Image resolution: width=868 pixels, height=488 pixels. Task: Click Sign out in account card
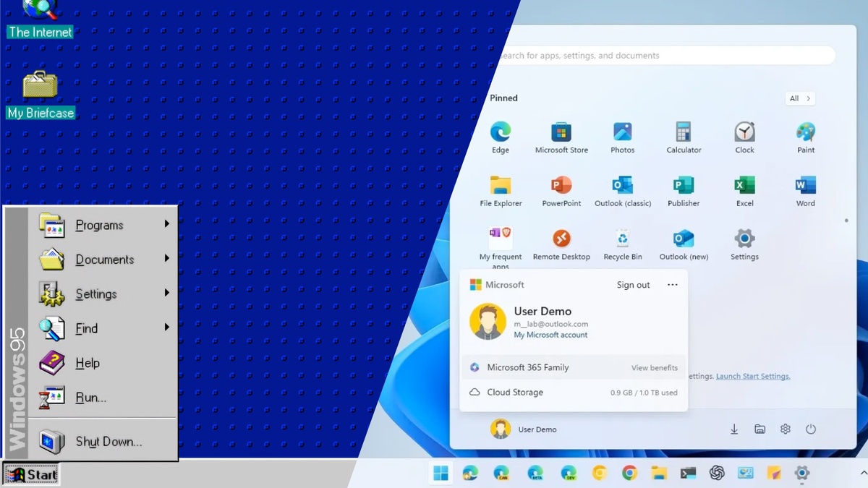click(x=633, y=285)
